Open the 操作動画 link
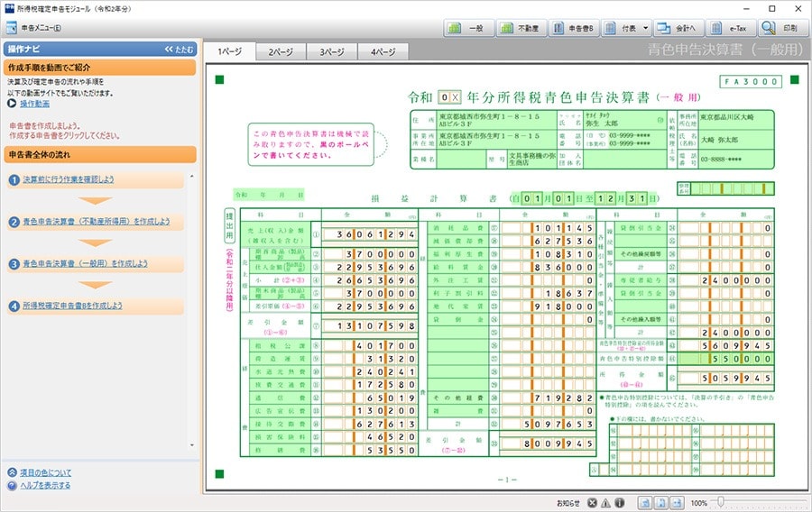This screenshot has height=512, width=812. (34, 104)
